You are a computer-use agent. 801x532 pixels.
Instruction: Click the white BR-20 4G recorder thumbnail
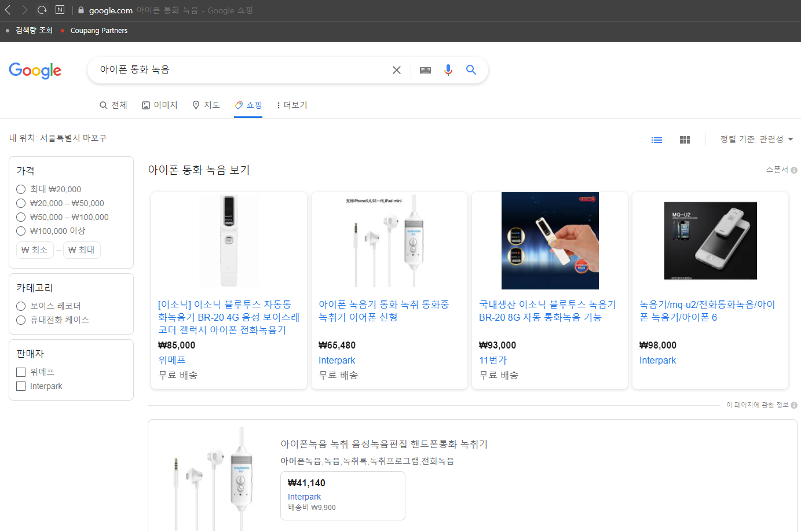(x=229, y=241)
